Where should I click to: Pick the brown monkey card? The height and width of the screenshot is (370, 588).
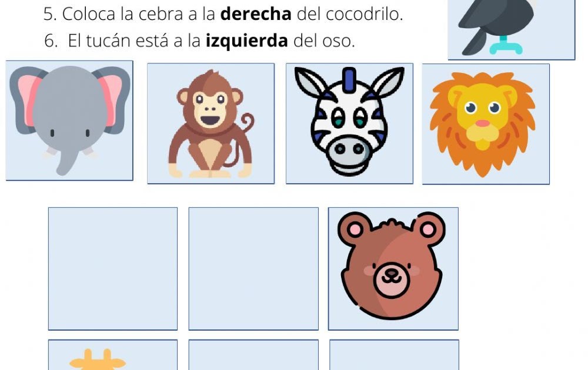211,123
